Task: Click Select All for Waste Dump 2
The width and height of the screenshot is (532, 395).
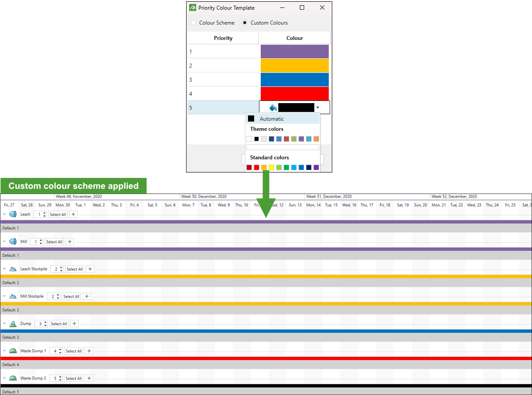Action: (x=74, y=378)
